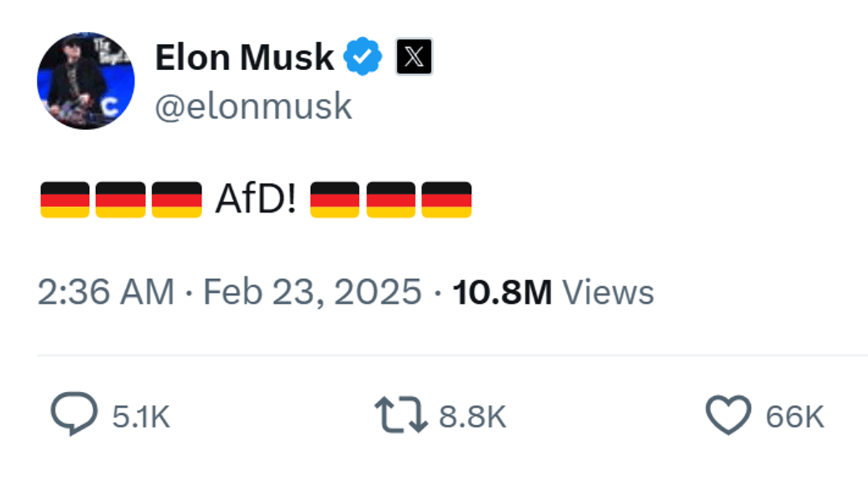Screen dimensions: 868x488
Task: Click the last German flag emoji in the tweet
Action: pyautogui.click(x=446, y=200)
